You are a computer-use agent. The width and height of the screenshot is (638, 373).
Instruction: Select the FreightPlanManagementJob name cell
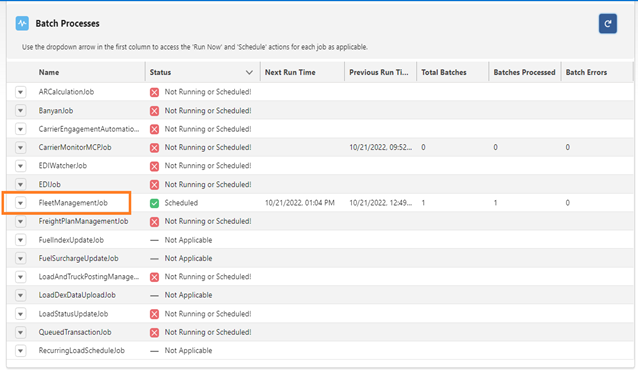[83, 221]
